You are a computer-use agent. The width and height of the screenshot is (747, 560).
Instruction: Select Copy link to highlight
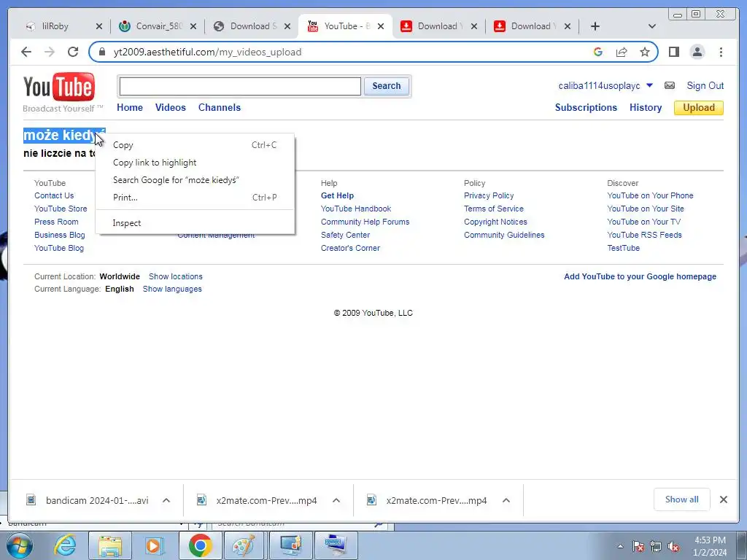tap(195, 163)
